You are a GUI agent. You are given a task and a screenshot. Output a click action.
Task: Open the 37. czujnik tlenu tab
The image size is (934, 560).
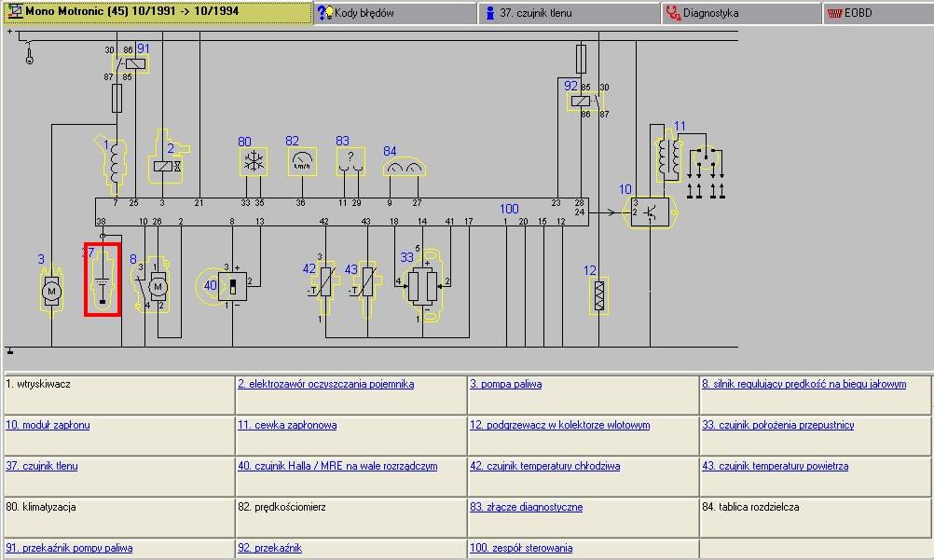[569, 13]
